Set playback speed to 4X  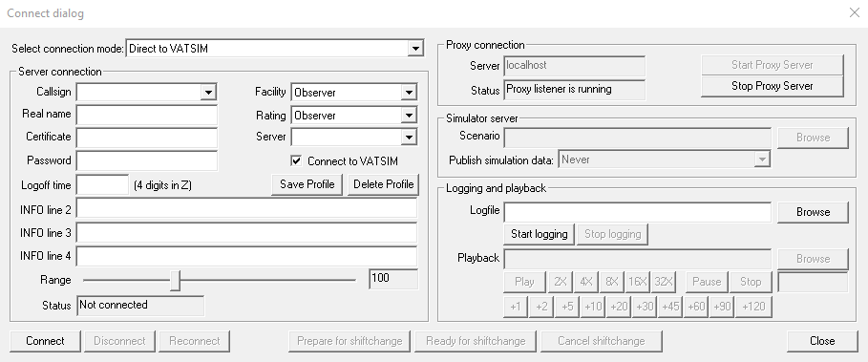[585, 282]
